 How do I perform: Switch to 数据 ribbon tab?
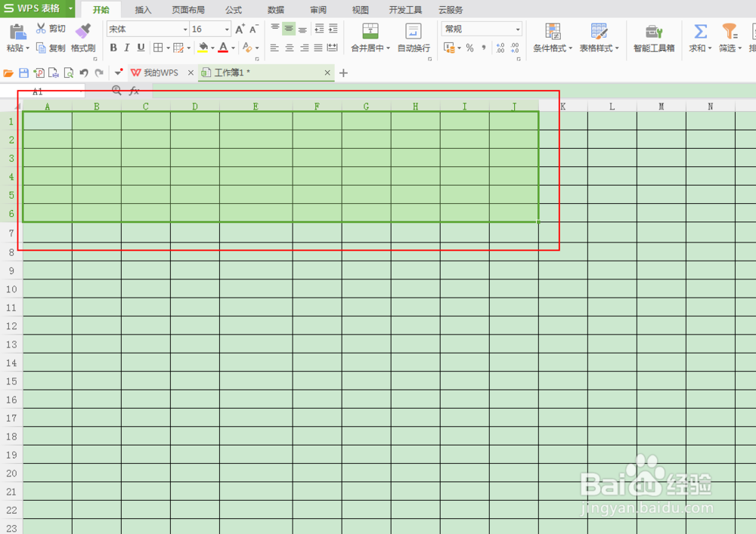coord(276,10)
